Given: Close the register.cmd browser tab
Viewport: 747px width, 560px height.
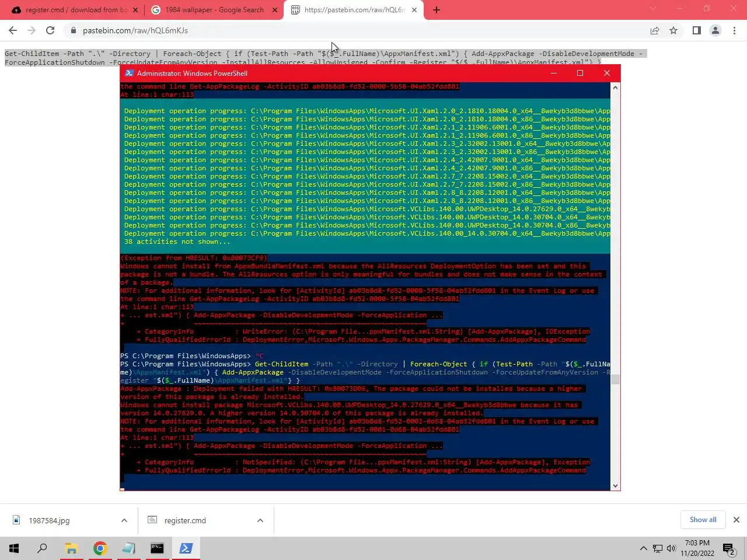Looking at the screenshot, I should (x=135, y=10).
